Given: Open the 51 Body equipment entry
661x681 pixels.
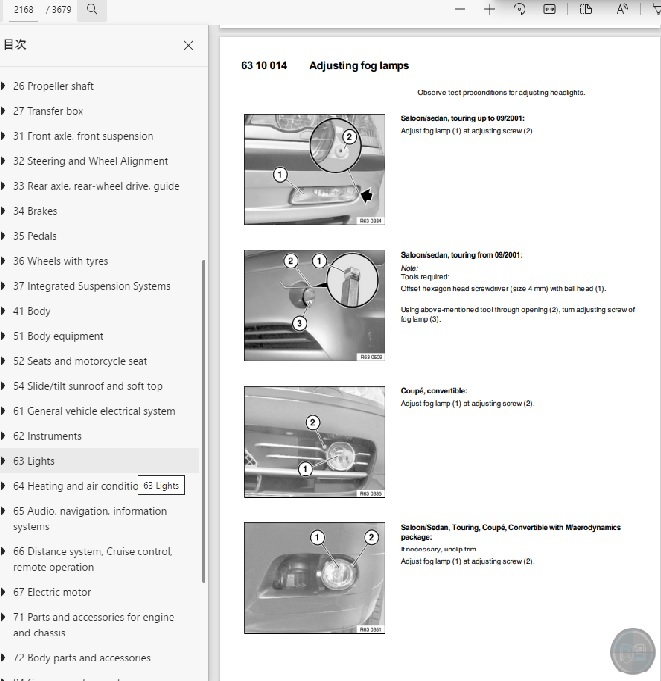Looking at the screenshot, I should [x=58, y=336].
